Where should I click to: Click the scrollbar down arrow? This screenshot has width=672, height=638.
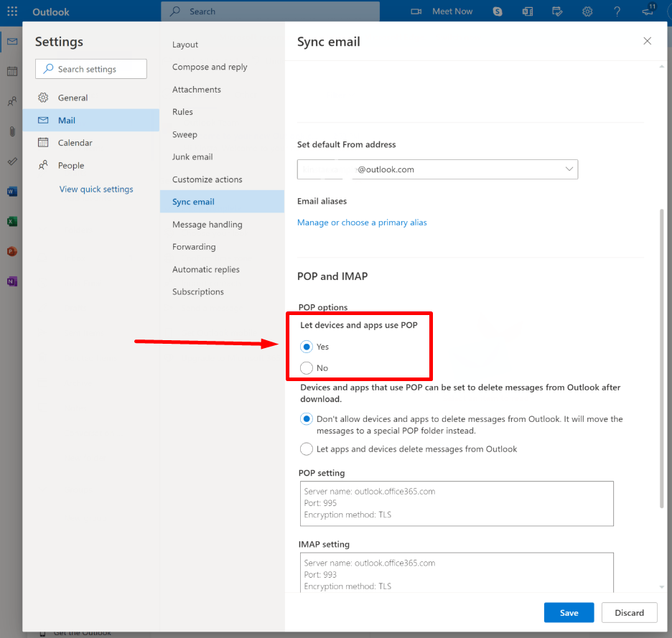click(x=662, y=587)
